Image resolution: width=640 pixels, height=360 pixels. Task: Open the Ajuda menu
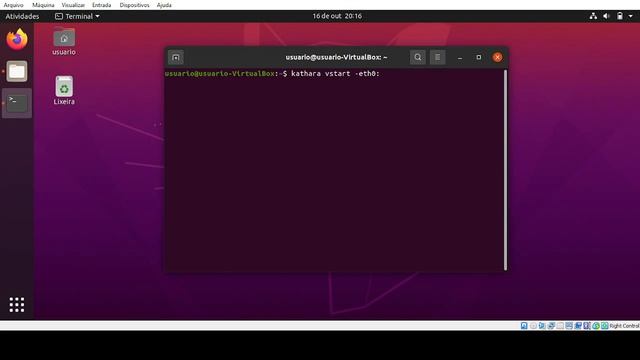click(x=164, y=5)
